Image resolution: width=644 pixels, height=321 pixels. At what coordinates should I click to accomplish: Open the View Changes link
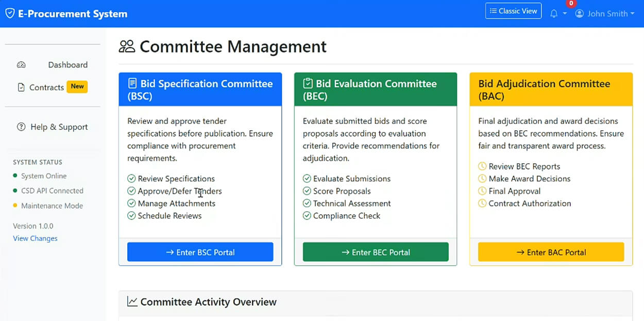tap(35, 239)
